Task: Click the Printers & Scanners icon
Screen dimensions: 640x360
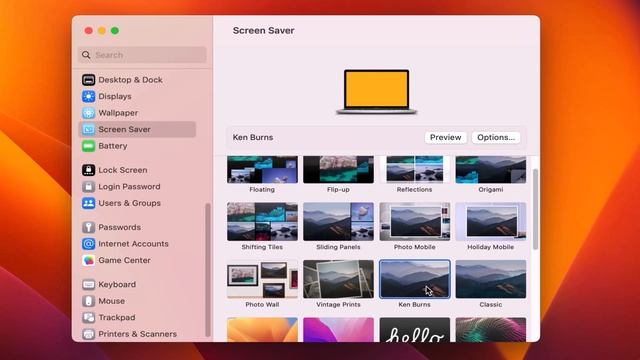Action: pos(89,334)
